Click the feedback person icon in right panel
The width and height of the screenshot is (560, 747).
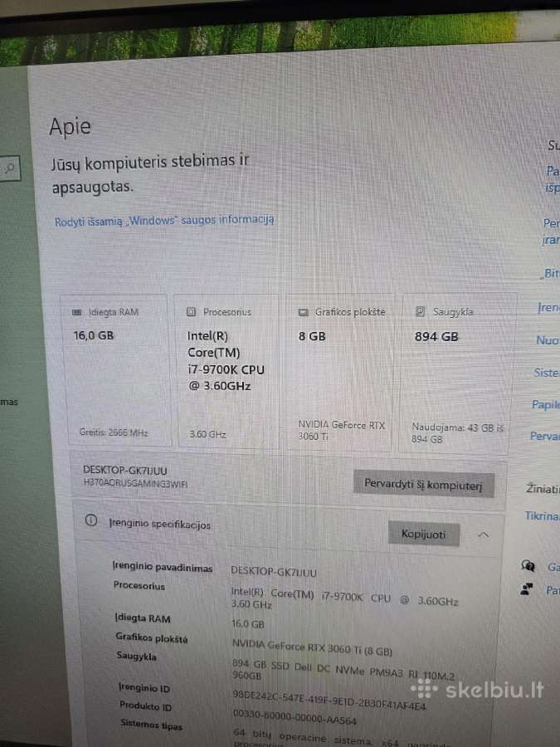527,589
